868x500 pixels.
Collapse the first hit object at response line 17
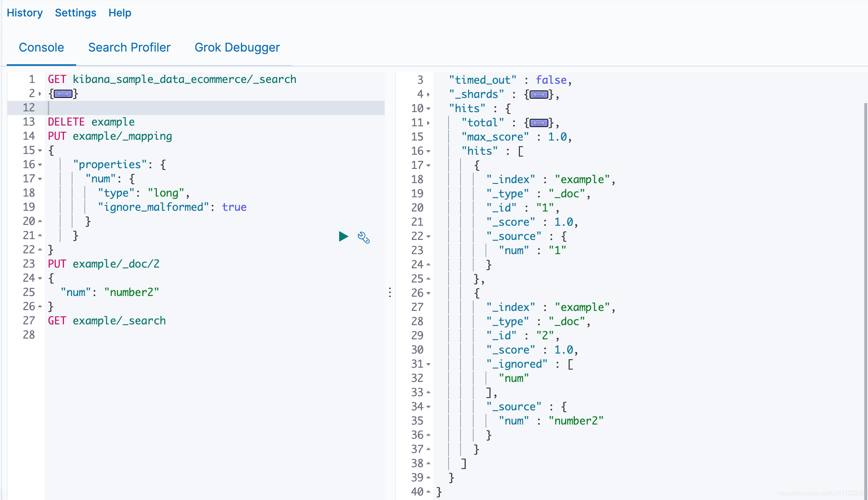[428, 166]
